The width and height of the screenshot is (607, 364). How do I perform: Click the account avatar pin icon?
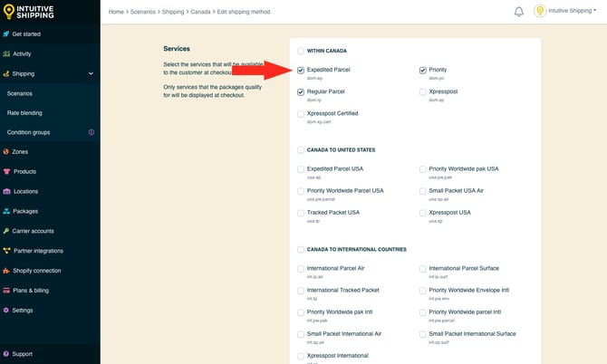click(x=540, y=11)
